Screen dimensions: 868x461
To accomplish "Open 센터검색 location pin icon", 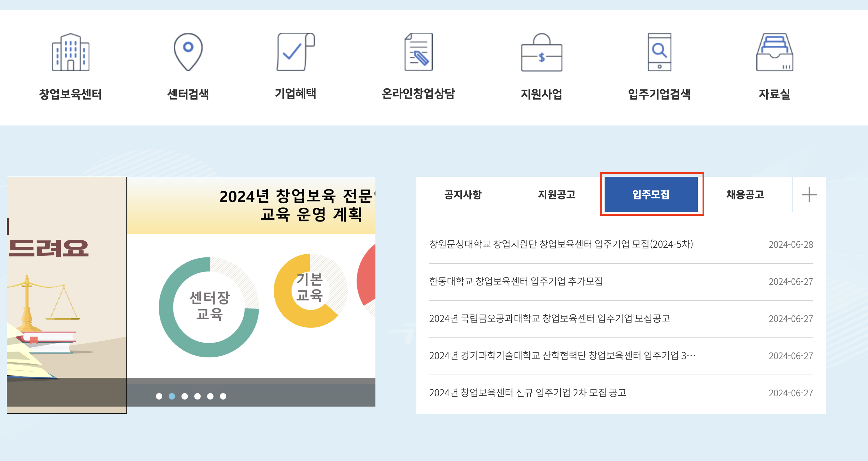I will coord(188,52).
